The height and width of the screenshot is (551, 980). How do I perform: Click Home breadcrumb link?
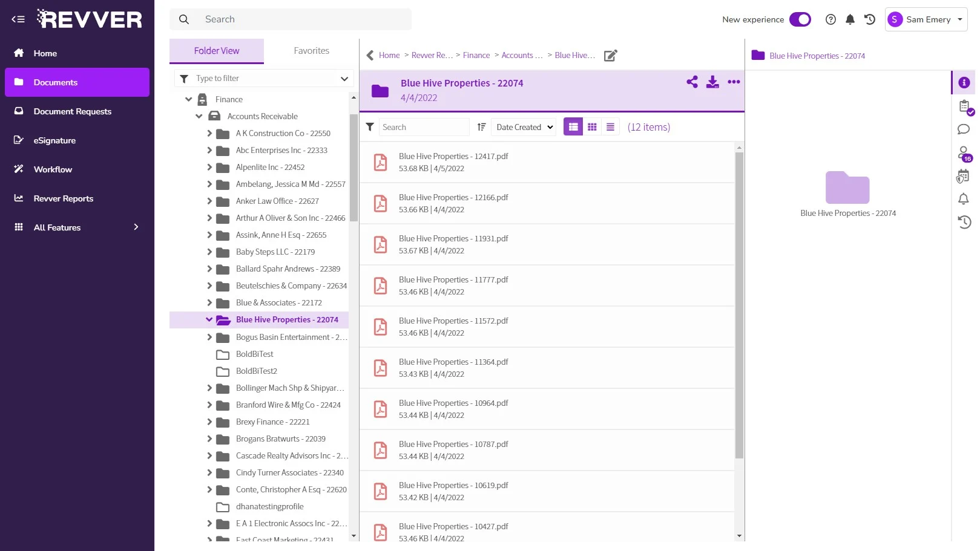[x=389, y=56]
